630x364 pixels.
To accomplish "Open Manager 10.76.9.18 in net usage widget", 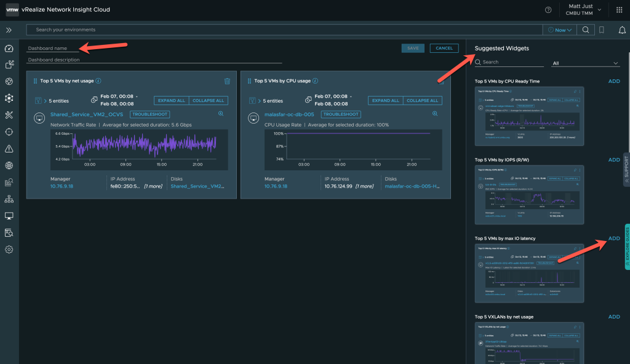I will (x=62, y=186).
